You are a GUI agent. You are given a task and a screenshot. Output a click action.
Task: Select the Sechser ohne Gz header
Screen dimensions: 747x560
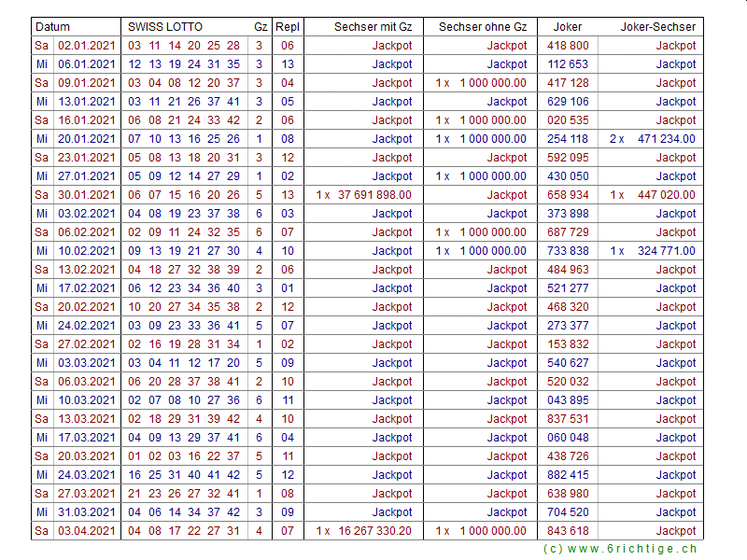pyautogui.click(x=482, y=27)
